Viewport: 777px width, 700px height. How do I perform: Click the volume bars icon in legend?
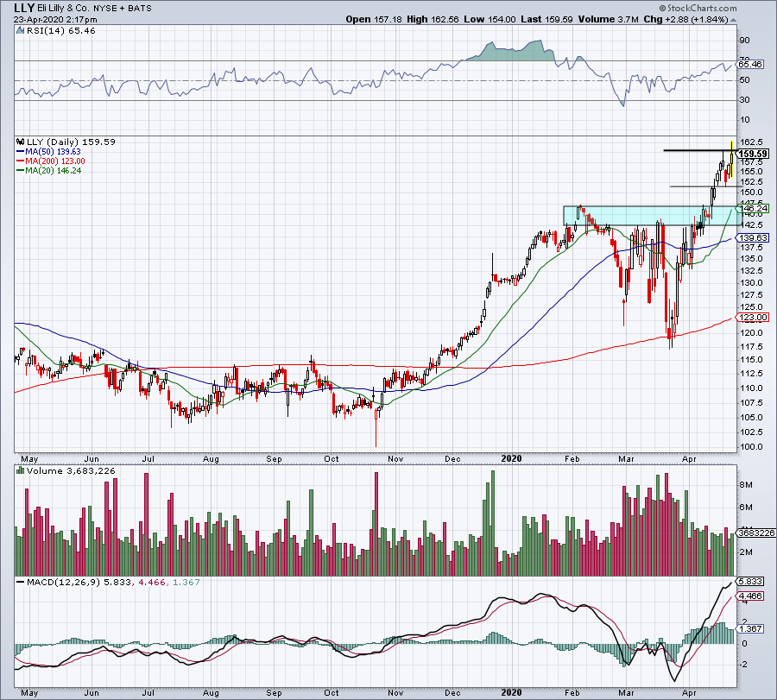pyautogui.click(x=21, y=470)
